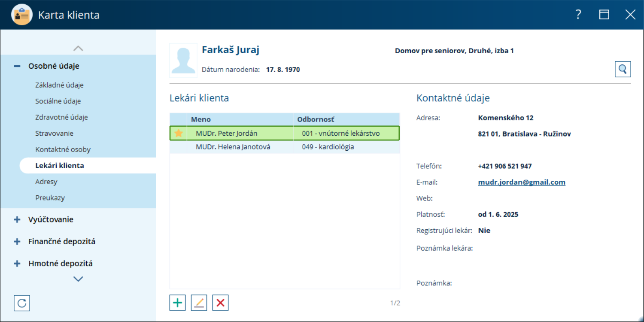This screenshot has height=322, width=644.
Task: Expand the Vyúčtovanie section
Action: (17, 219)
